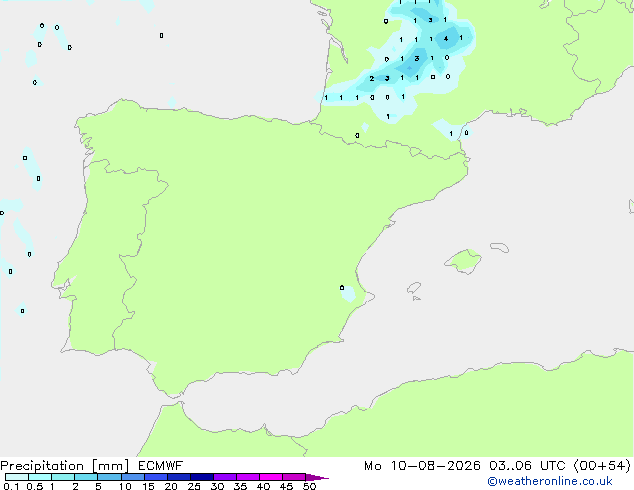Click the Menorca island outline
The image size is (634, 490).
click(x=500, y=247)
